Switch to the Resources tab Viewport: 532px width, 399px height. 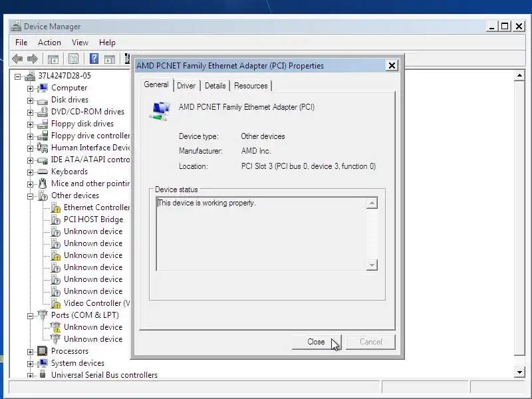click(251, 86)
